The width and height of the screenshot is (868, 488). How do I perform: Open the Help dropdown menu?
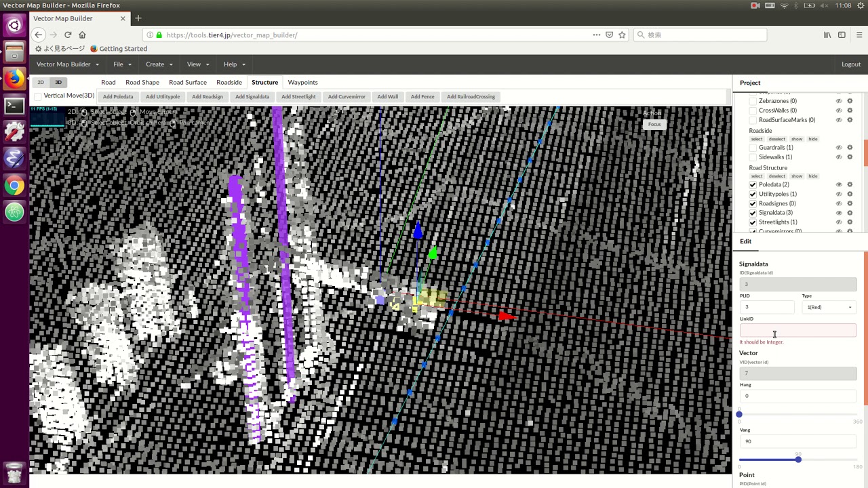pos(235,64)
